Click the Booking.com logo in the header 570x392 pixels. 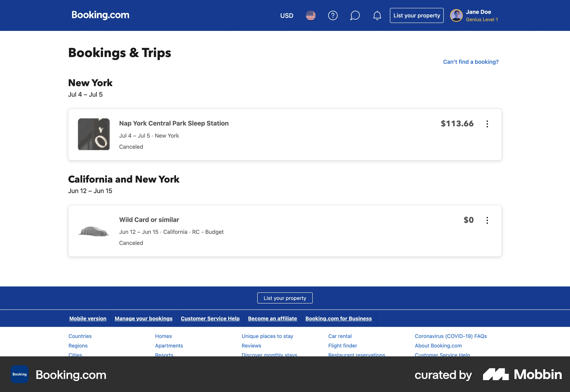click(x=100, y=15)
